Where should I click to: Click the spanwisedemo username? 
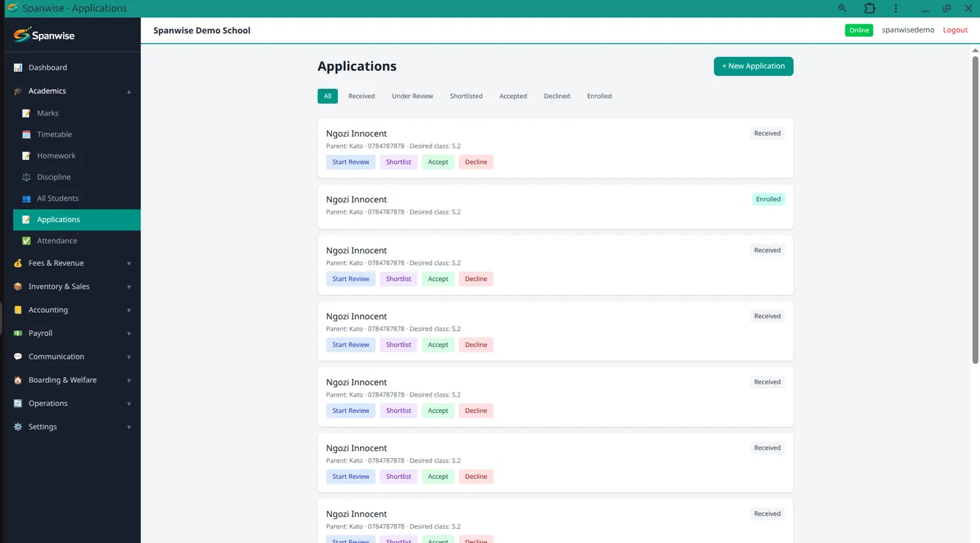click(907, 30)
